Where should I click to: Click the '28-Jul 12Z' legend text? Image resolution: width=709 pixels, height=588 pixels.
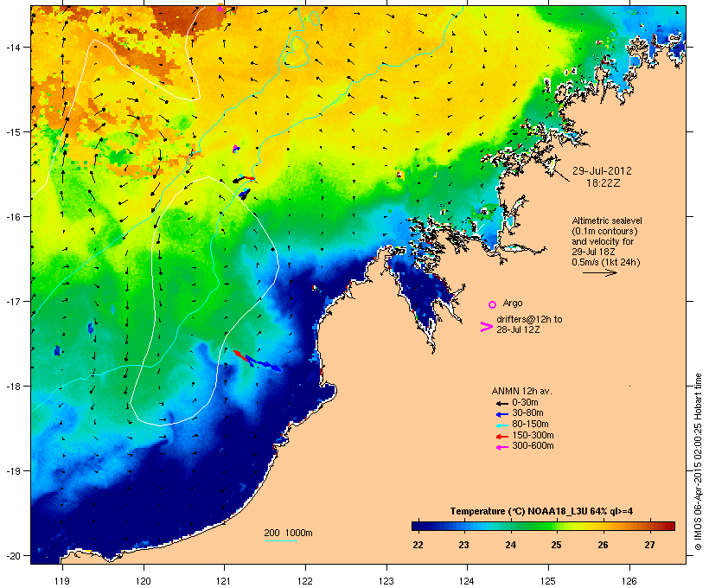(518, 329)
